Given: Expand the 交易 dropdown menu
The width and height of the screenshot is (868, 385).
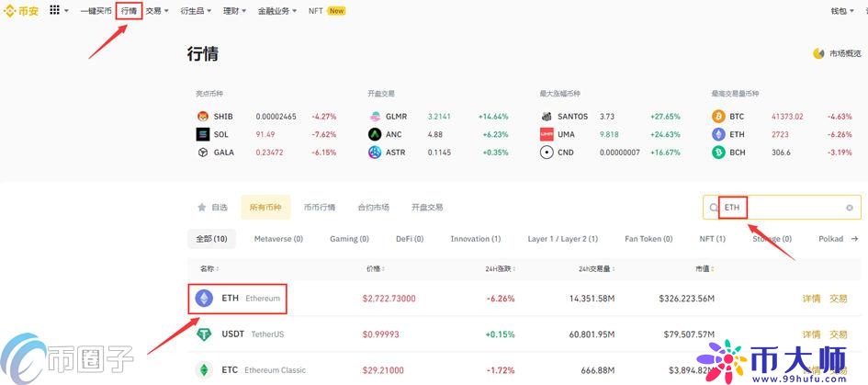Looking at the screenshot, I should point(157,10).
